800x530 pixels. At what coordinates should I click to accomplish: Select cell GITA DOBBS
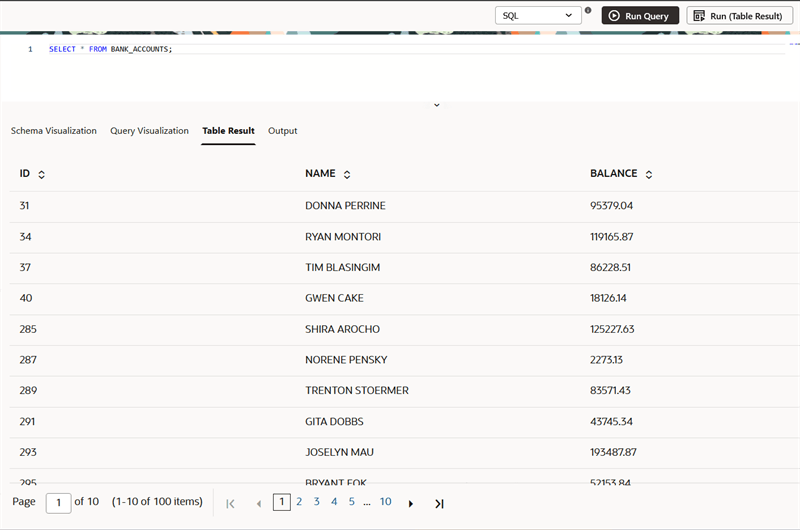(x=334, y=421)
